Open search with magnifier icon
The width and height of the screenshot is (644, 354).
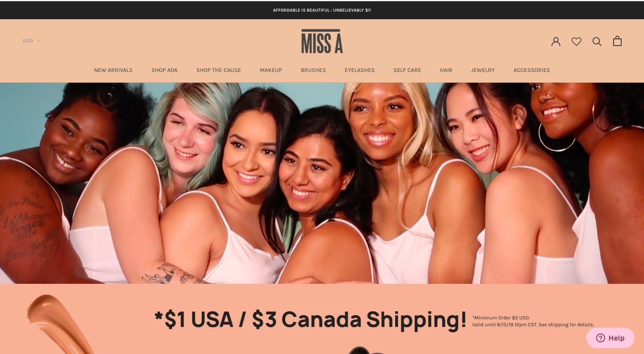tap(597, 41)
